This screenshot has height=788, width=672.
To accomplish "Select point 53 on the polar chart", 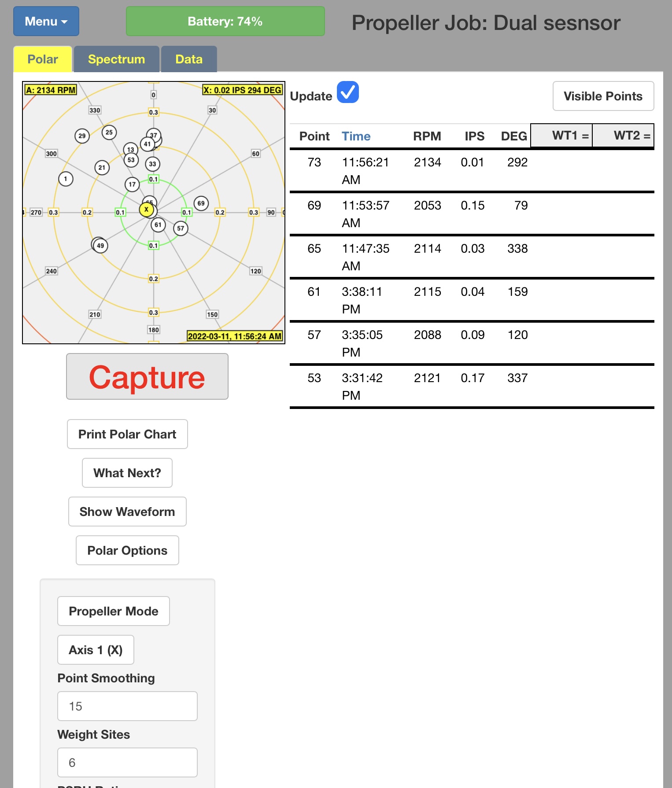I will 131,160.
